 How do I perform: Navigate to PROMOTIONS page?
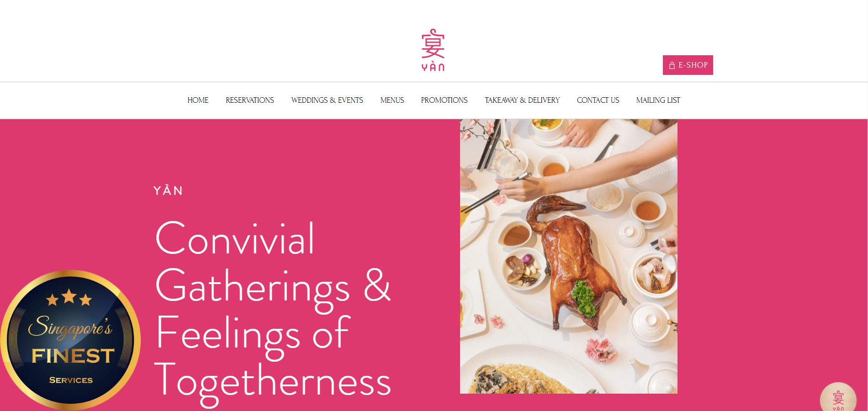coord(444,100)
